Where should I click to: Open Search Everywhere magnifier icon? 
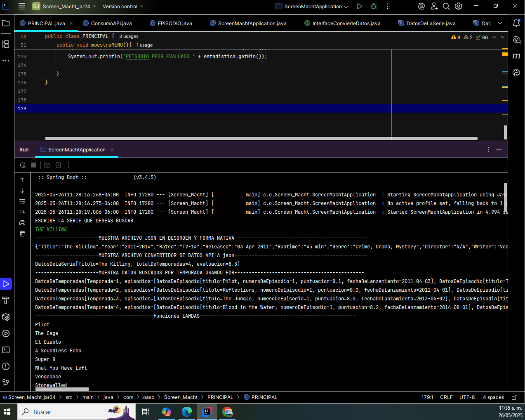[446, 6]
